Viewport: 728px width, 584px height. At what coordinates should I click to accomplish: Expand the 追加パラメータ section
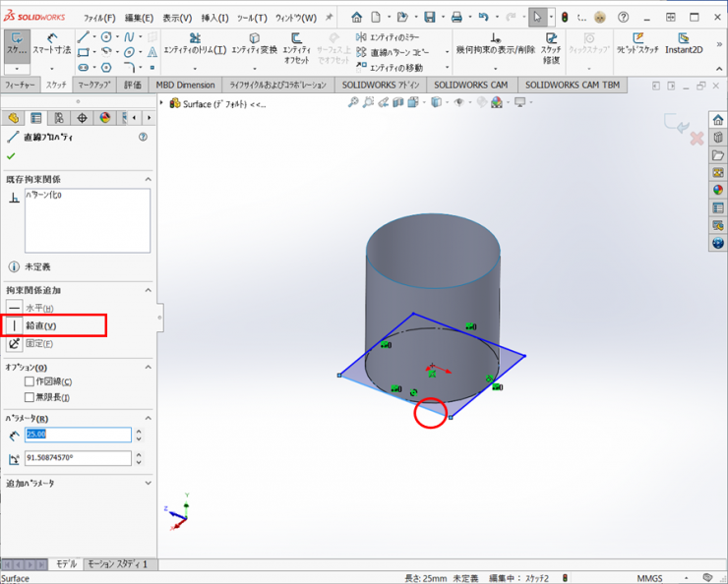(x=148, y=483)
